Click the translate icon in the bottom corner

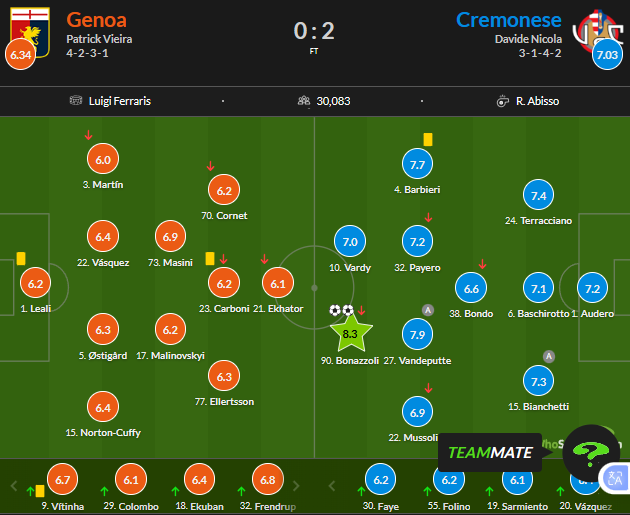pyautogui.click(x=614, y=479)
